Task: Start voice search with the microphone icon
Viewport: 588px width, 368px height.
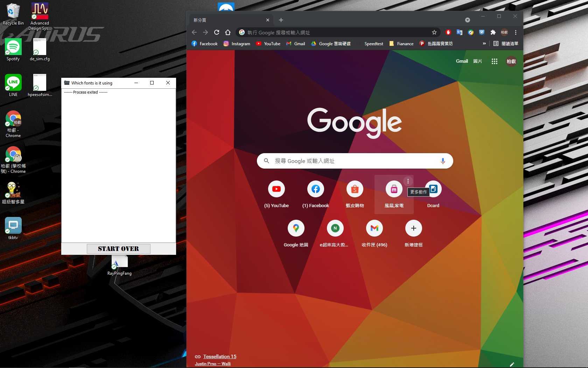Action: (x=443, y=161)
